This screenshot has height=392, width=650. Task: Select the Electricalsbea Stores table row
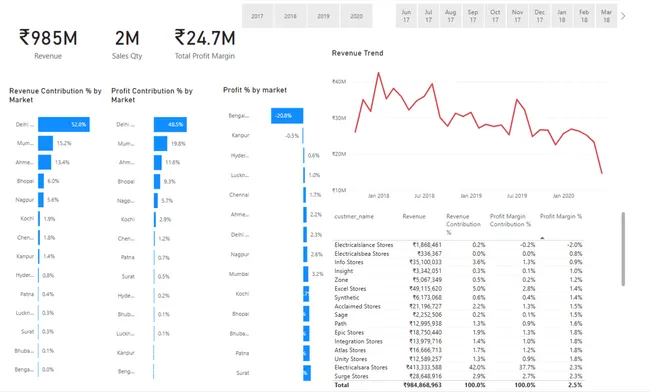(458, 254)
